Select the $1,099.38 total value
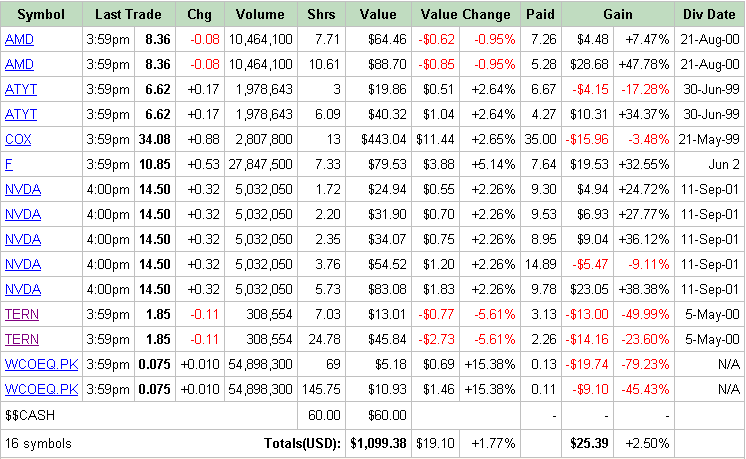 pos(378,443)
